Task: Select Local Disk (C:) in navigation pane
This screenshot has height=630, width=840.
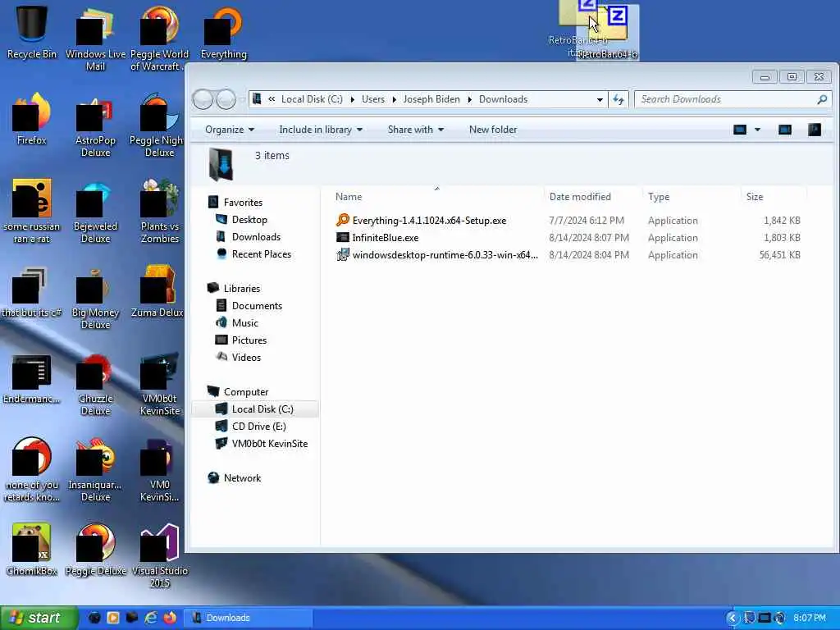Action: (256, 409)
